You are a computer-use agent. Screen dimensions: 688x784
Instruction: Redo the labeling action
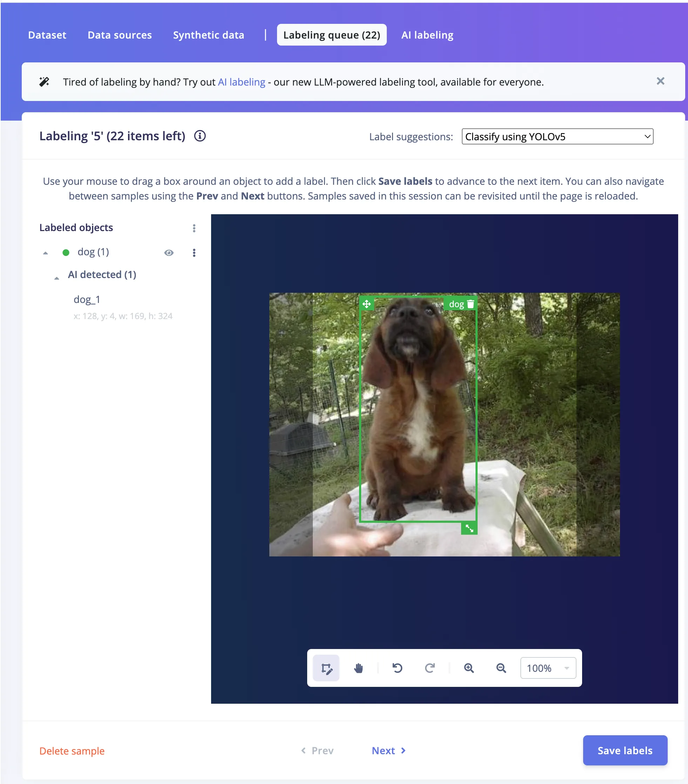(x=430, y=668)
